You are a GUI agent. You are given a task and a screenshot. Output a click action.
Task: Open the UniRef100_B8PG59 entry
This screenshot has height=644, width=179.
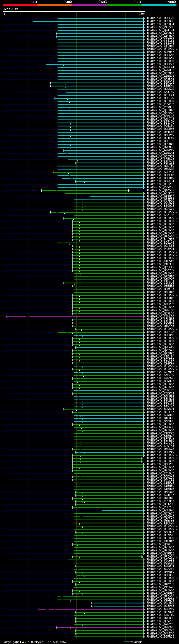coord(161,523)
